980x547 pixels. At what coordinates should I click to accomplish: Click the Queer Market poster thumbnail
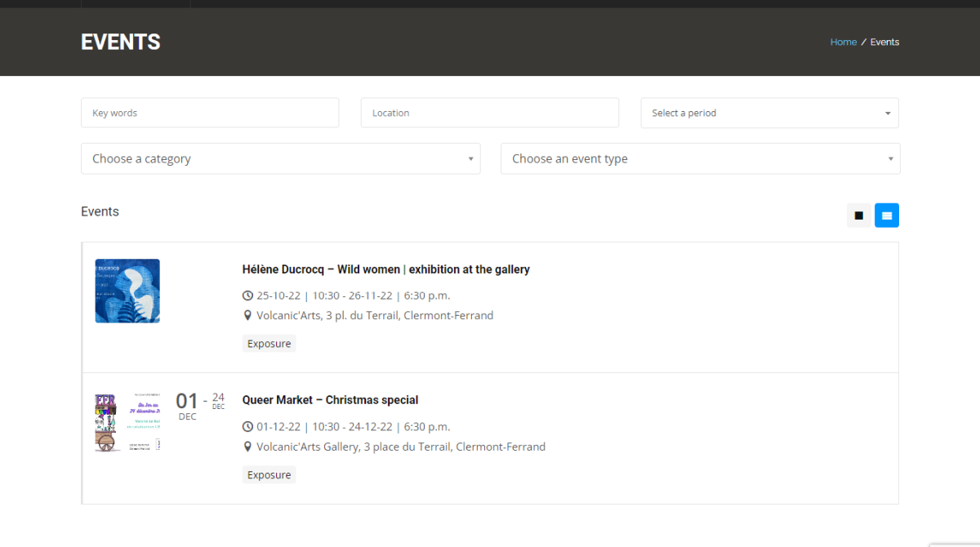[x=127, y=422]
